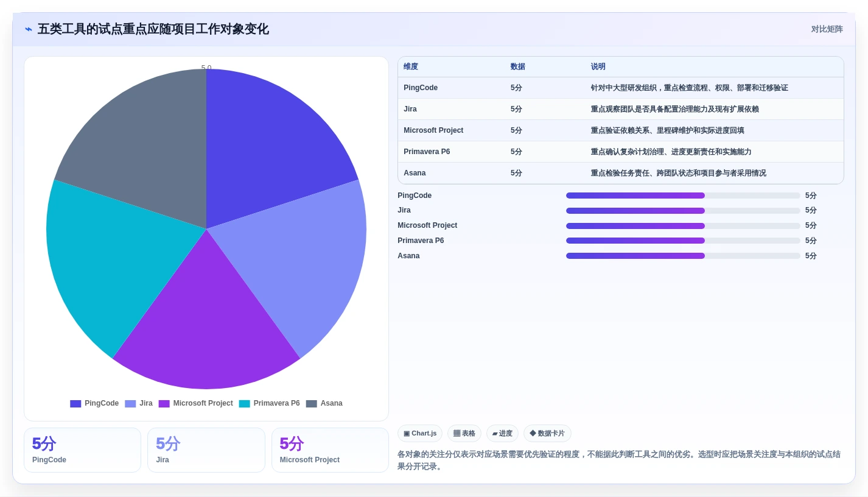868x497 pixels.
Task: Select the Chart.js chip
Action: coord(420,434)
